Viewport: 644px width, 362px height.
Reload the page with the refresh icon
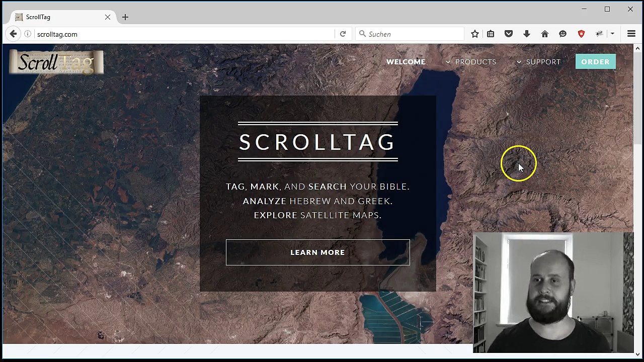click(x=343, y=34)
